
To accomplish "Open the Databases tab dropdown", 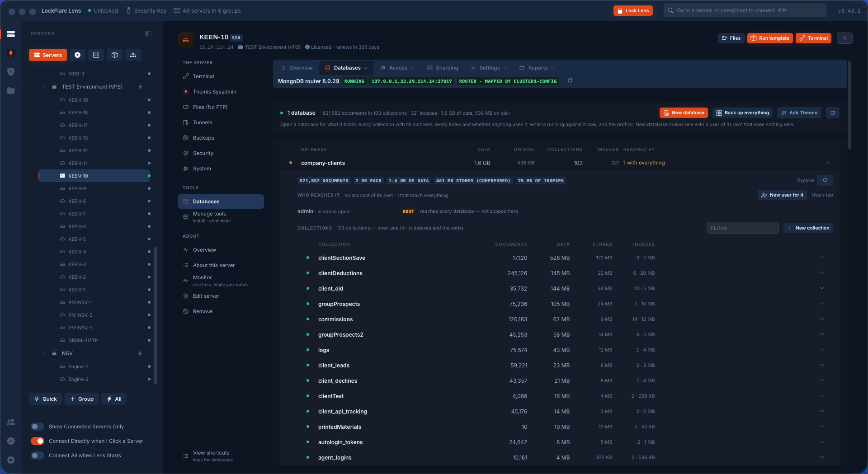I will 347,68.
